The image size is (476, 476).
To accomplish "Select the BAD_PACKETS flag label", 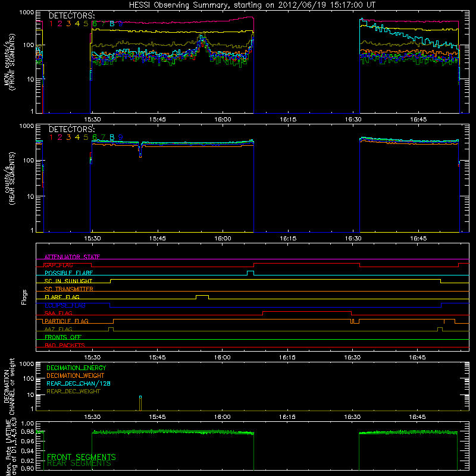I will coord(65,345).
